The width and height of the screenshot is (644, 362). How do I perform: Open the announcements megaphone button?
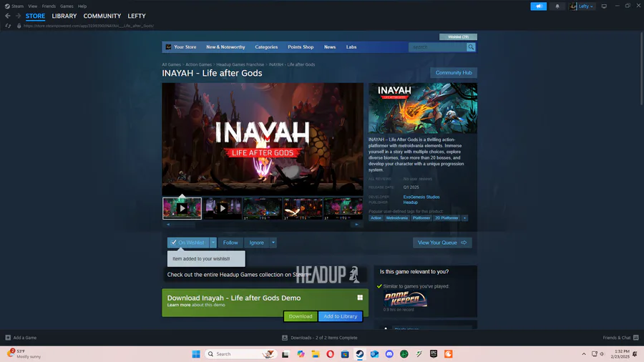coord(538,6)
